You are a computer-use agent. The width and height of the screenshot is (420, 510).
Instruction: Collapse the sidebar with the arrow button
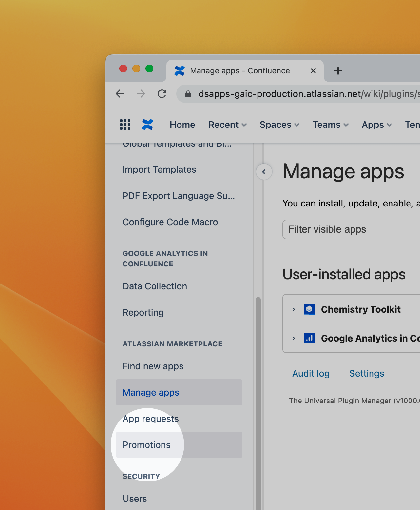click(264, 172)
